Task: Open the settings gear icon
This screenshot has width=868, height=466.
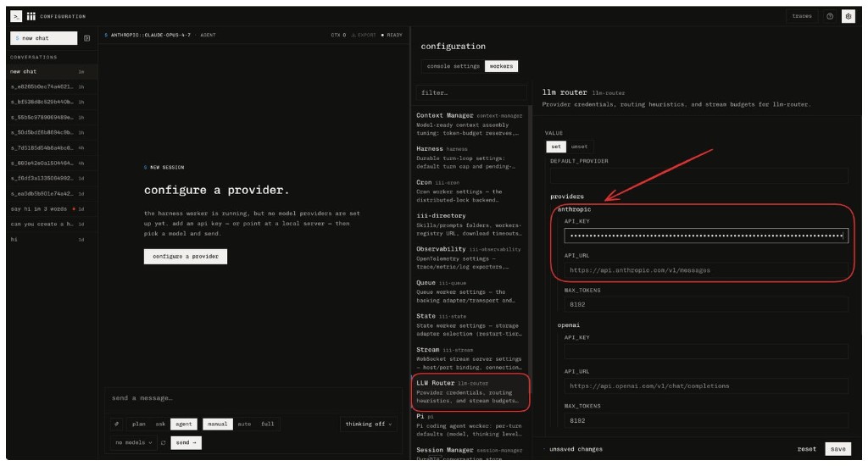Action: (x=849, y=16)
